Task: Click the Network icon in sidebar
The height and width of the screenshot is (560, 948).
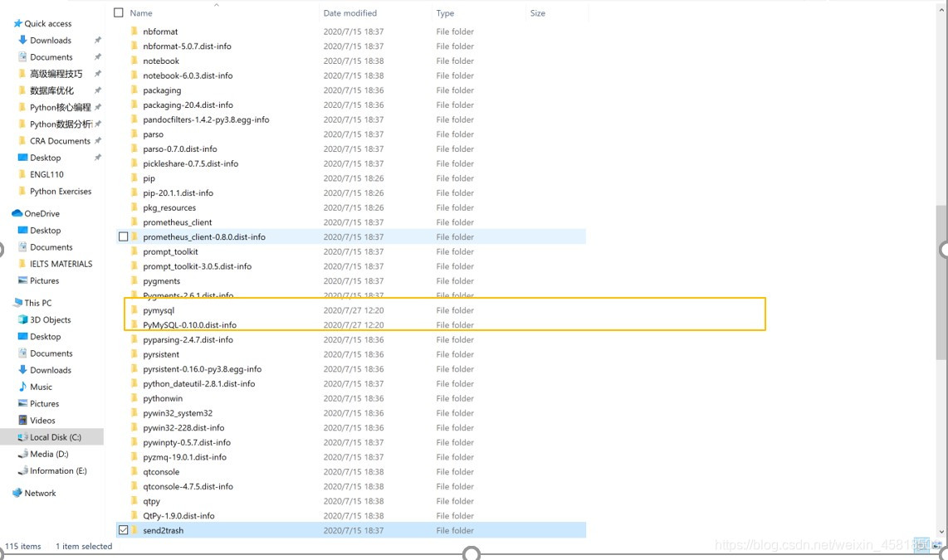Action: click(17, 493)
